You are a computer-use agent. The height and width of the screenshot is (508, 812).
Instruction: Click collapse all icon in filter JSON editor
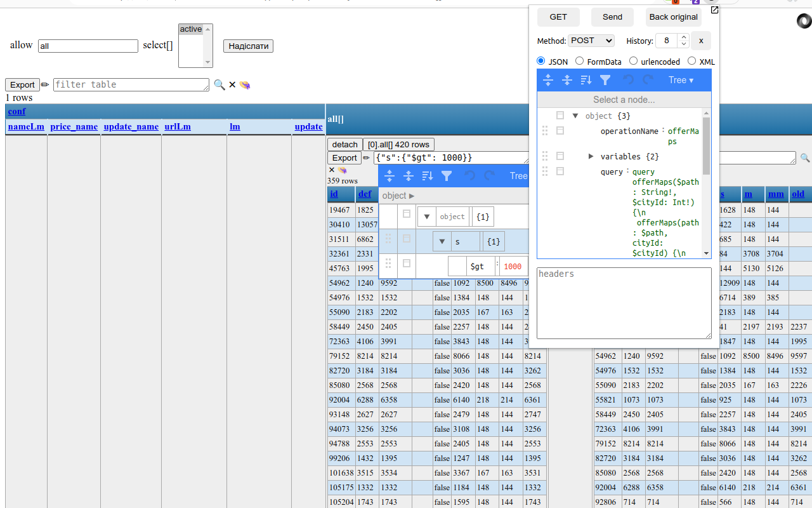(409, 176)
